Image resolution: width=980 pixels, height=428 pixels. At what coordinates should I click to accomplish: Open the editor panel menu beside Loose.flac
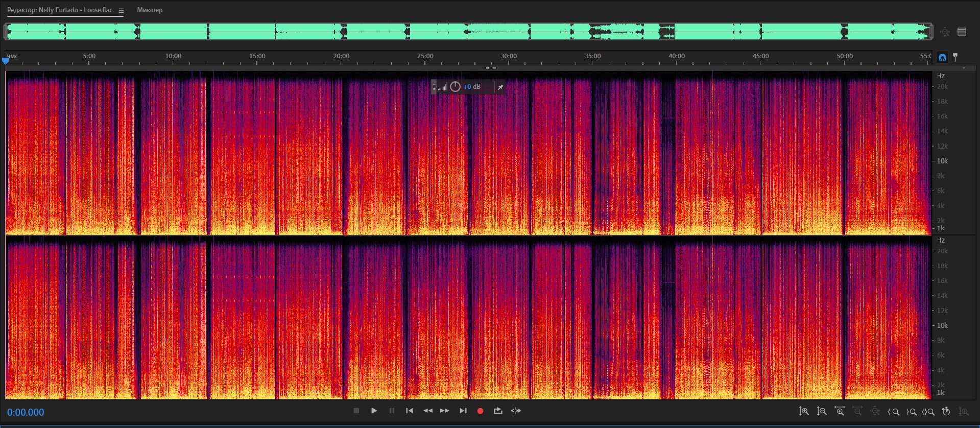[x=121, y=10]
